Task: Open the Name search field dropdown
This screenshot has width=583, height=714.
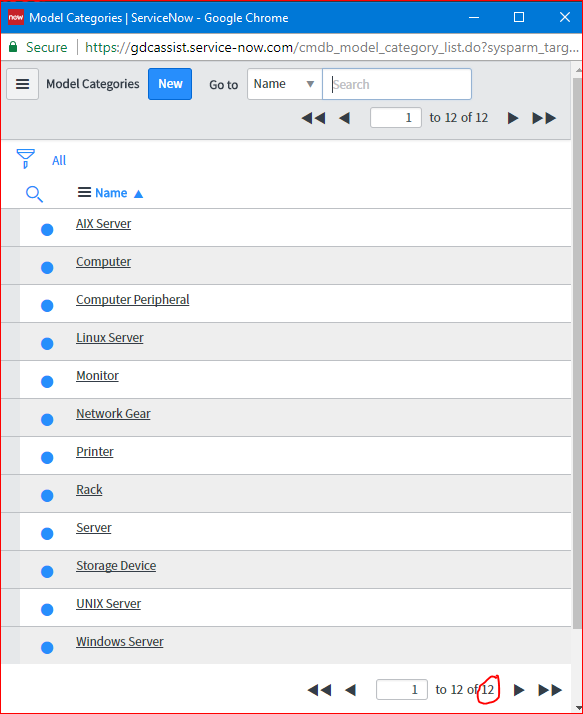Action: coord(285,84)
